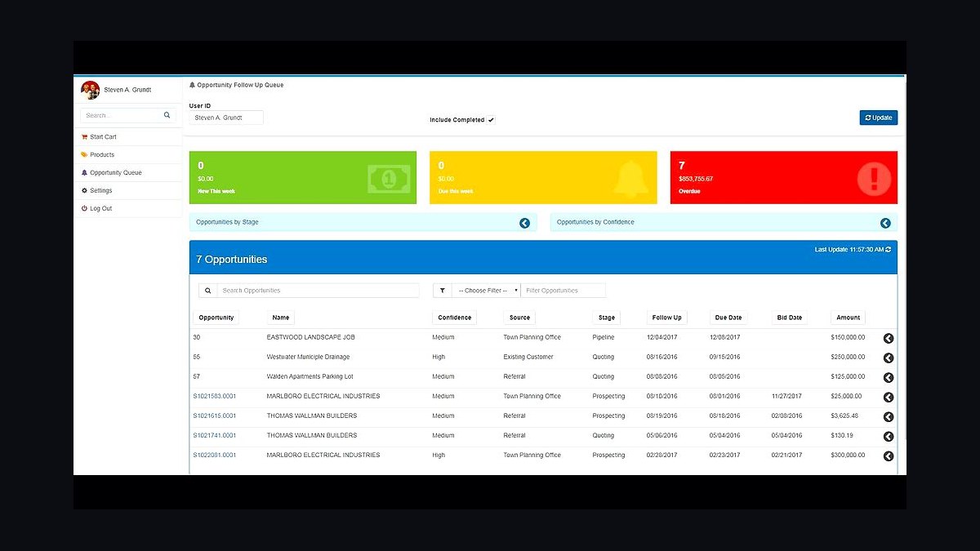Open the yellow Due this week card
The image size is (980, 551).
pos(543,177)
